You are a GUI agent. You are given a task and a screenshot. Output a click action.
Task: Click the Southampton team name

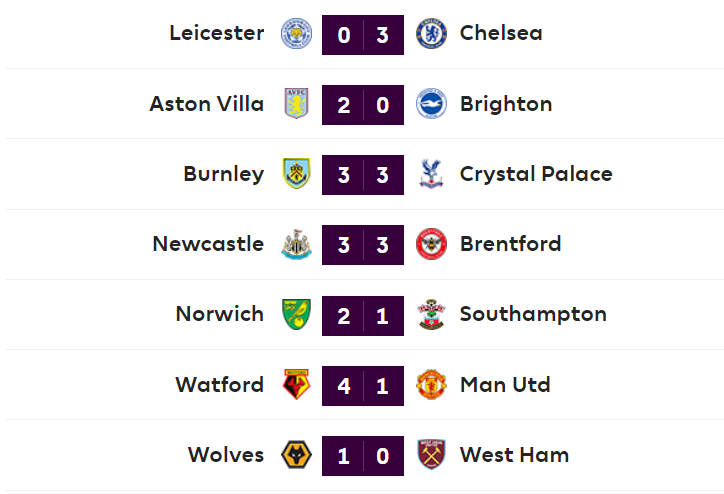pyautogui.click(x=532, y=314)
